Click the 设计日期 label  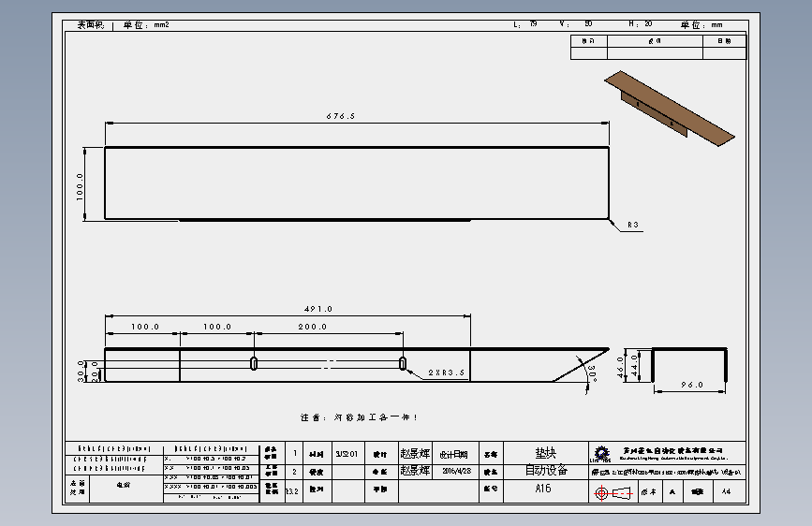[x=453, y=454]
